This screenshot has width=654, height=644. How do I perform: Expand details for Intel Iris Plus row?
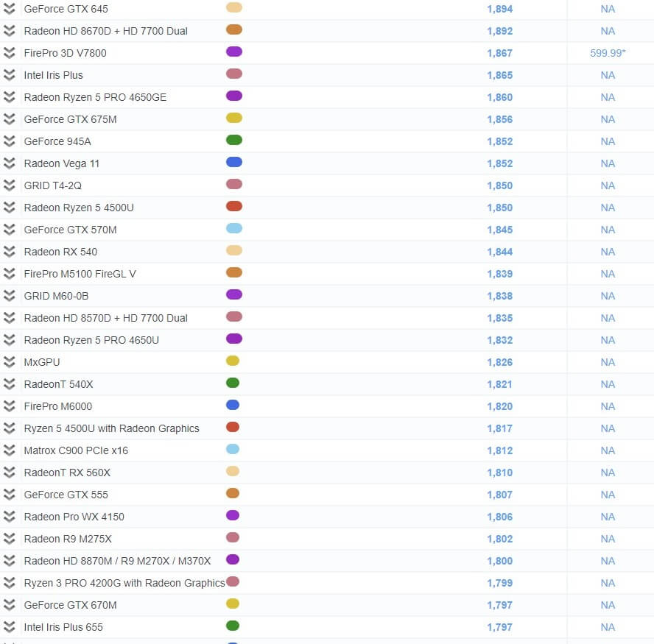(9, 75)
